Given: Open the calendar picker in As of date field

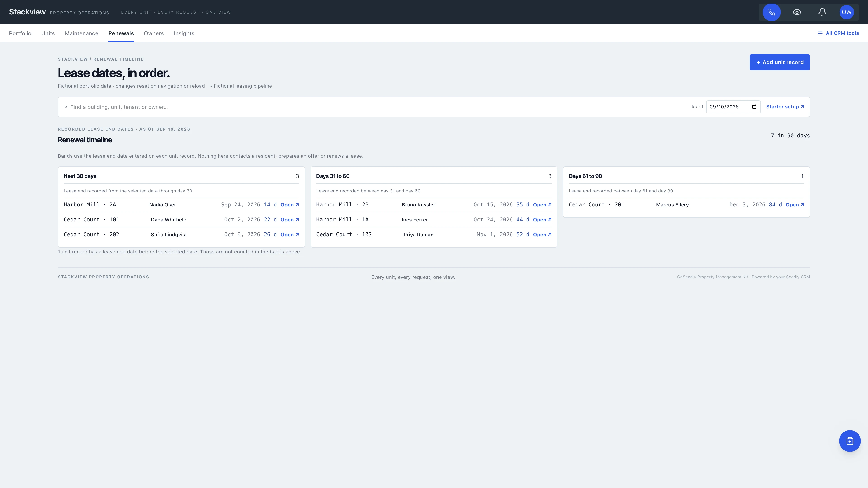Looking at the screenshot, I should pos(754,107).
